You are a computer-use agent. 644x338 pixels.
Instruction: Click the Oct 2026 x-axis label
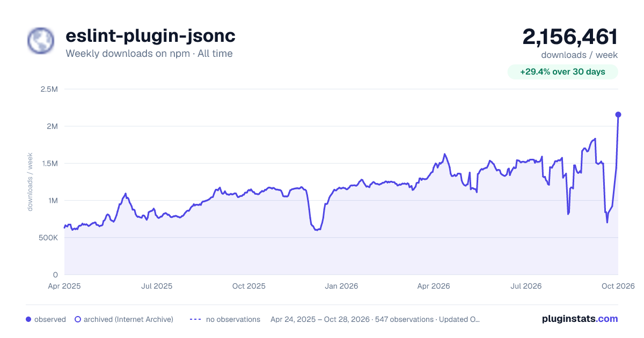point(618,286)
